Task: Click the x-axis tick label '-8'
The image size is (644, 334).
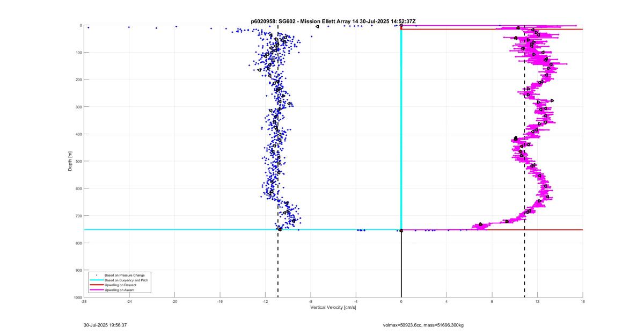Action: click(x=310, y=301)
